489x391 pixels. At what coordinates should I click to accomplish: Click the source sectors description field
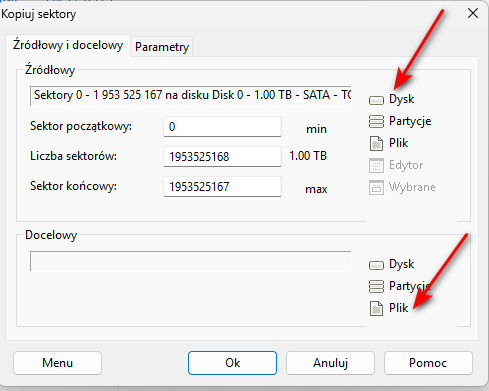pyautogui.click(x=191, y=96)
